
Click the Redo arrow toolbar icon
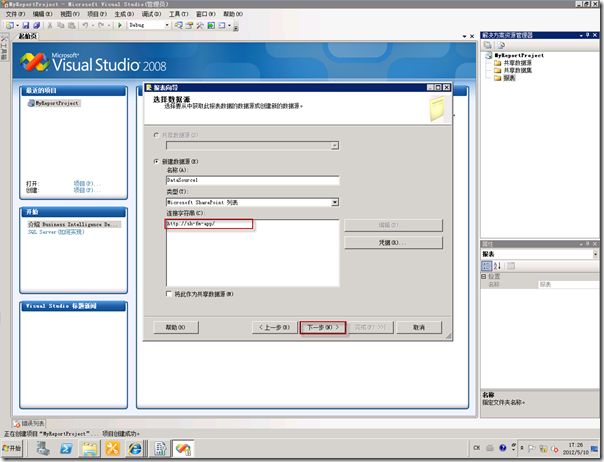click(x=101, y=25)
